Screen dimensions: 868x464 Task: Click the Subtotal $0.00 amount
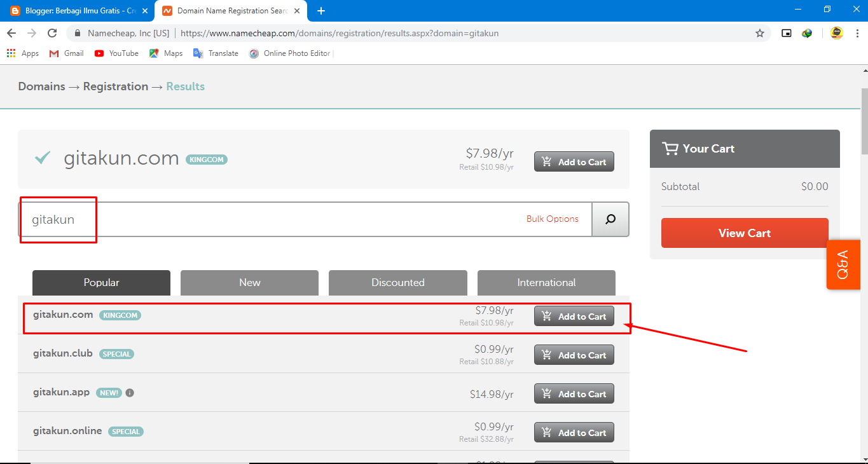tap(815, 187)
